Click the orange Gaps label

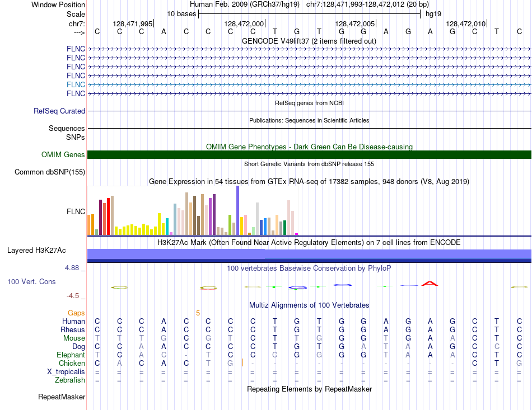[x=76, y=313]
